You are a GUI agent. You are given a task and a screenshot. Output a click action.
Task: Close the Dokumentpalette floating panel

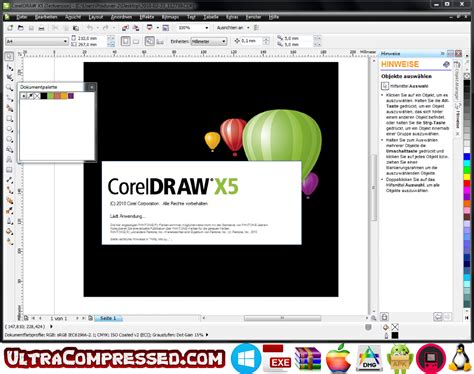tap(91, 87)
